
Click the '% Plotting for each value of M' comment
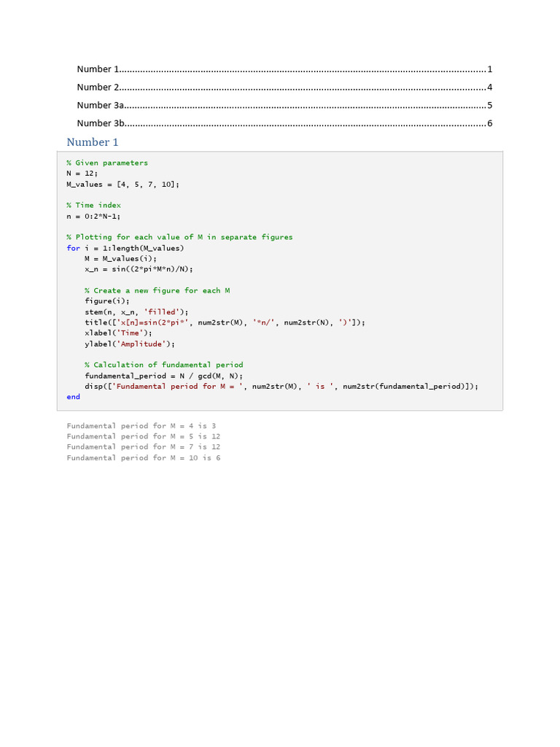point(179,237)
